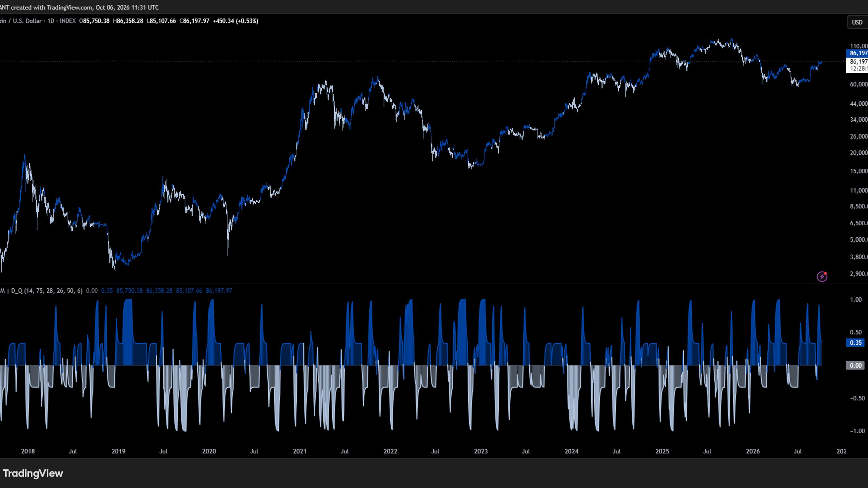Click the D_Q (14, 75, 28, 26, 50, 6) indicator title
Viewport: 868px width, 488px height.
click(x=47, y=290)
